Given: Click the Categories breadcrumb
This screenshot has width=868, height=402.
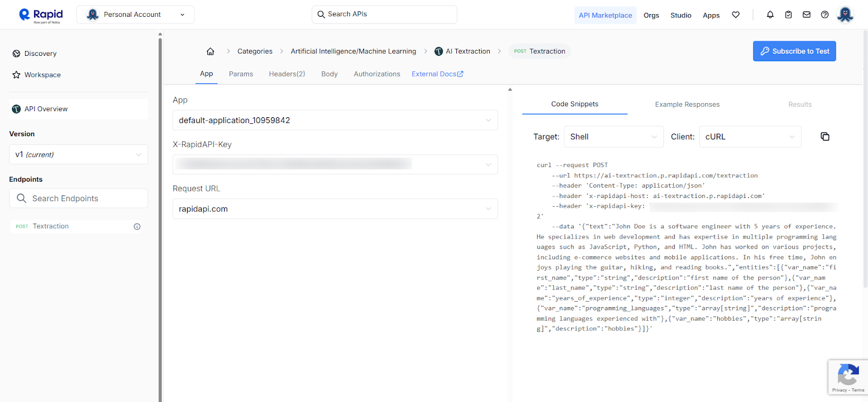Looking at the screenshot, I should coord(255,52).
